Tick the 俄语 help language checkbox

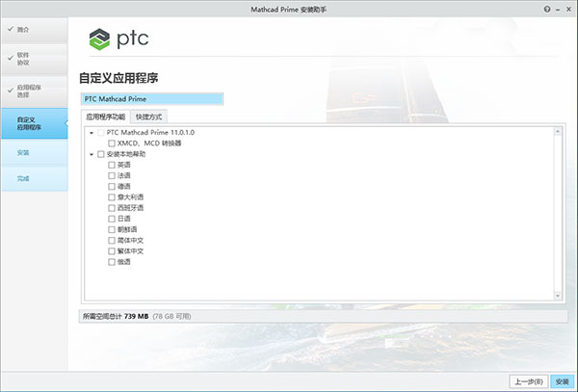pyautogui.click(x=112, y=262)
